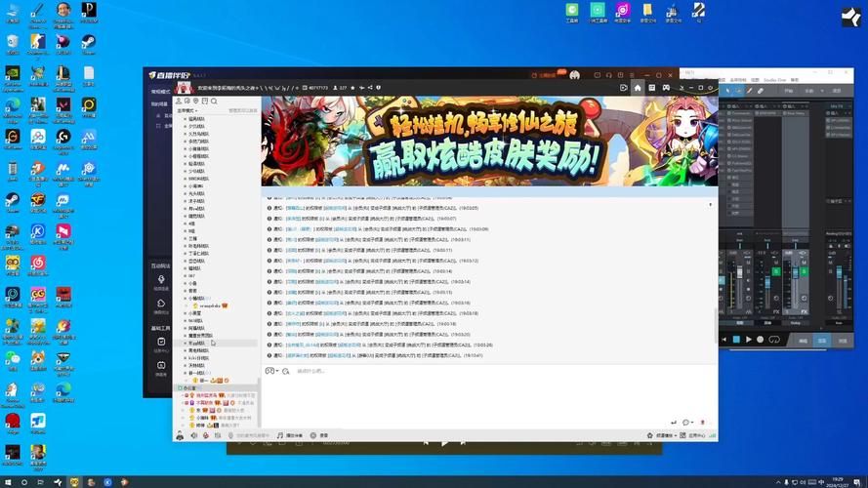Viewport: 868px width, 488px height.
Task: Open the Windows Start button
Action: (x=8, y=482)
